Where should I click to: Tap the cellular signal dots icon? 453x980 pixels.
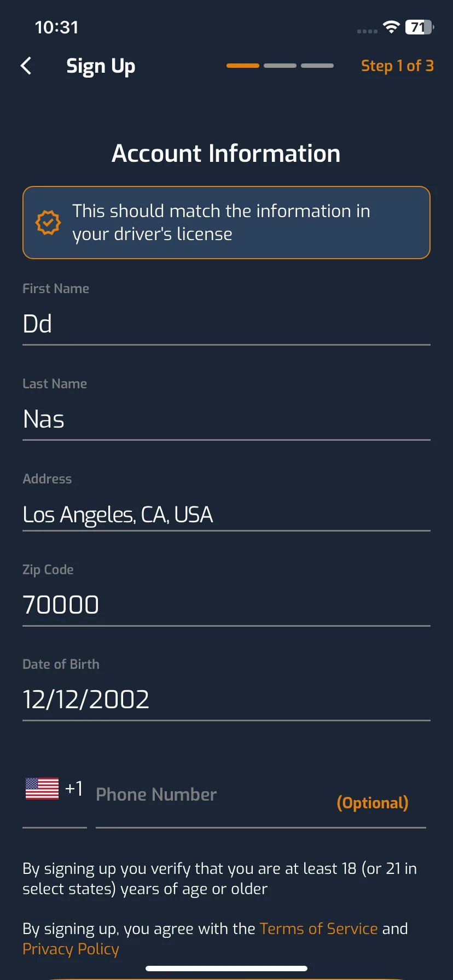tap(367, 31)
